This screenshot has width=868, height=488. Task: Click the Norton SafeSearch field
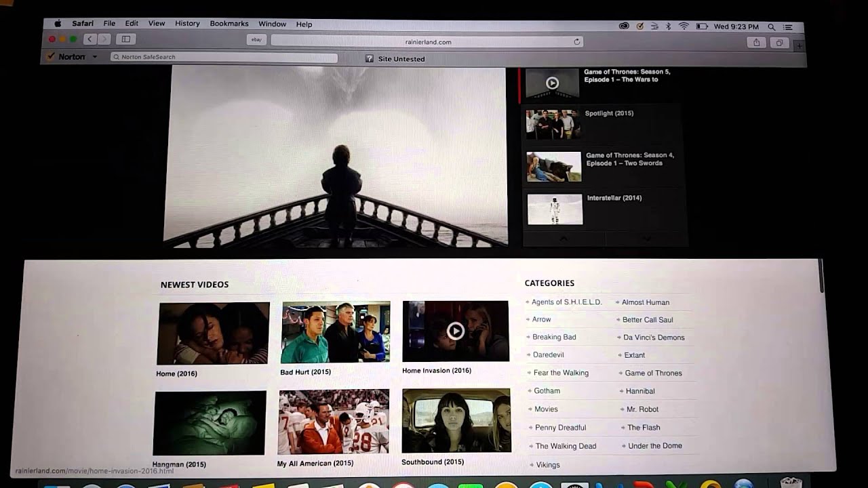click(224, 58)
